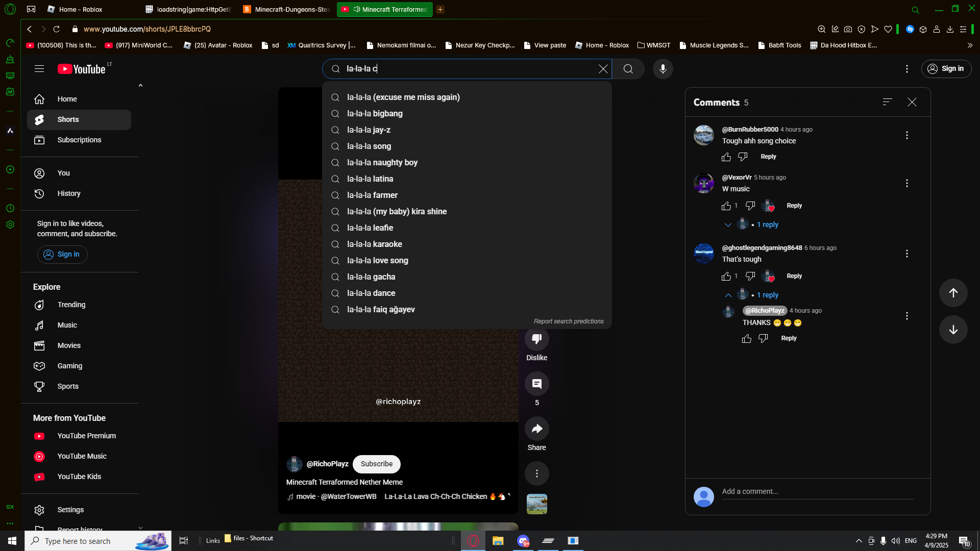Search with voice microphone button
The height and width of the screenshot is (551, 980).
[x=663, y=69]
